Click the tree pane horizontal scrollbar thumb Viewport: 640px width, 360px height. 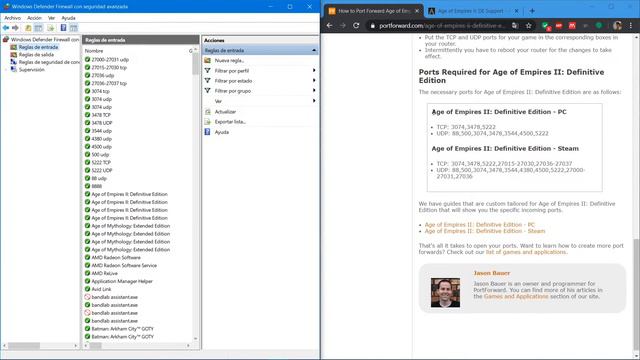pyautogui.click(x=24, y=346)
